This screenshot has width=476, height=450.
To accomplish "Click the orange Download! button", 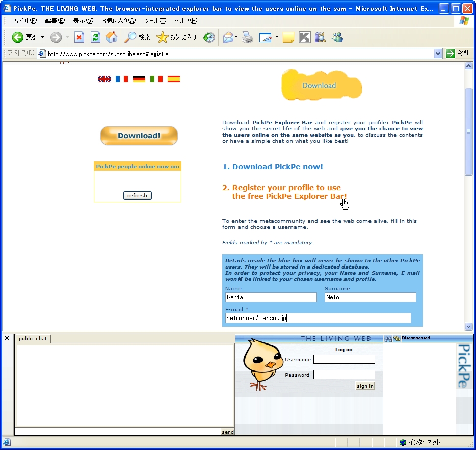I will (x=139, y=136).
